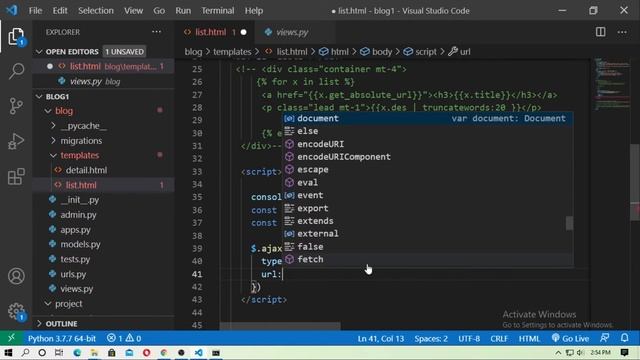Viewport: 640px width, 360px height.
Task: Choose 'encodeURIComponent' suggestion
Action: [x=428, y=157]
